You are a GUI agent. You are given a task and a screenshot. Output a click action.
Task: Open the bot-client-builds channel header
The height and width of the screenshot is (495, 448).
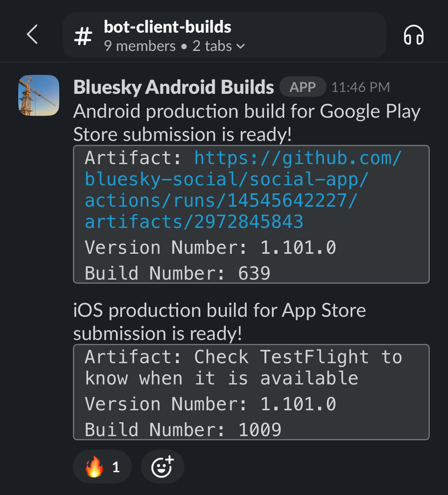(168, 27)
